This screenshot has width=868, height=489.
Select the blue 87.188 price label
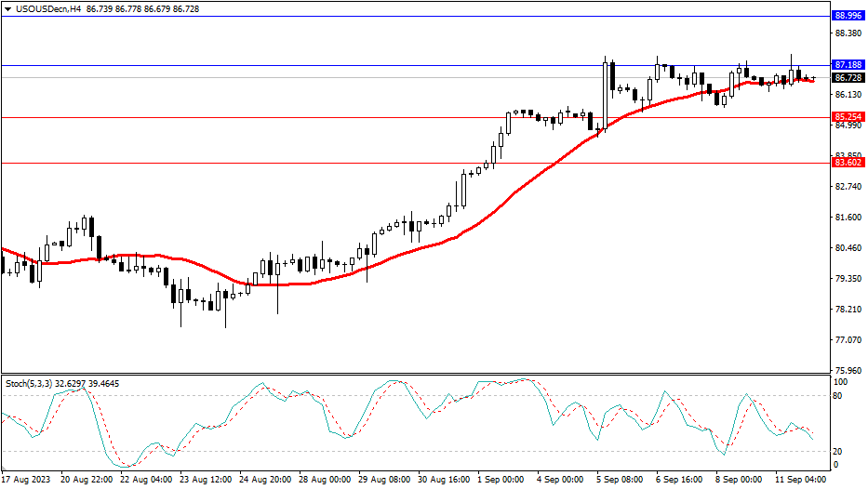click(x=848, y=65)
